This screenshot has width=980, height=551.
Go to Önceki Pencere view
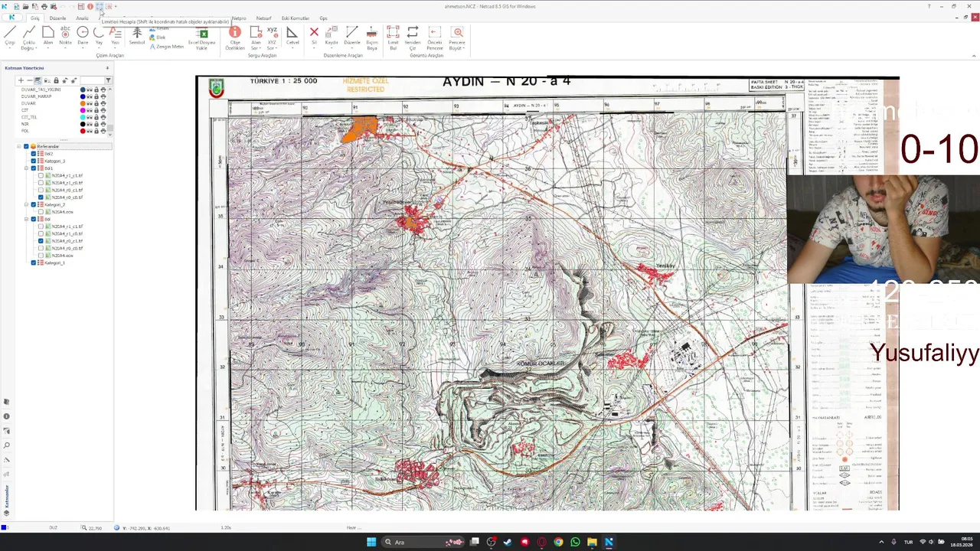(x=435, y=38)
